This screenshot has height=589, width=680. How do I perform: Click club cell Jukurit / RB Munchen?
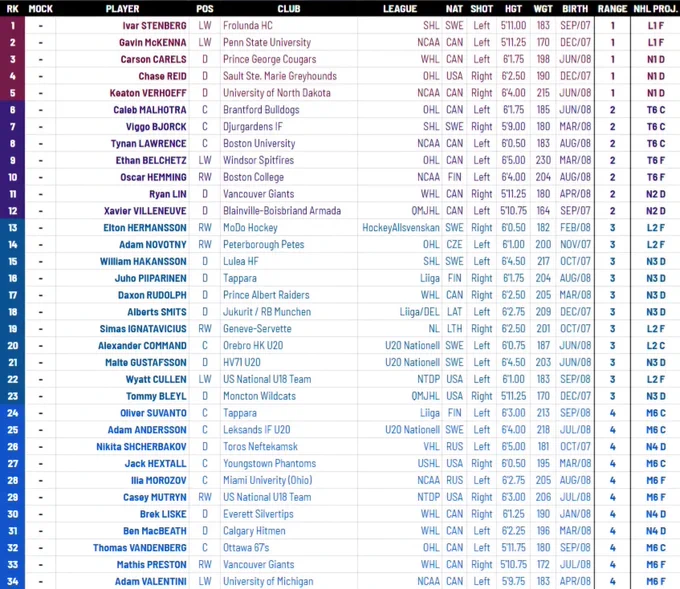click(267, 312)
